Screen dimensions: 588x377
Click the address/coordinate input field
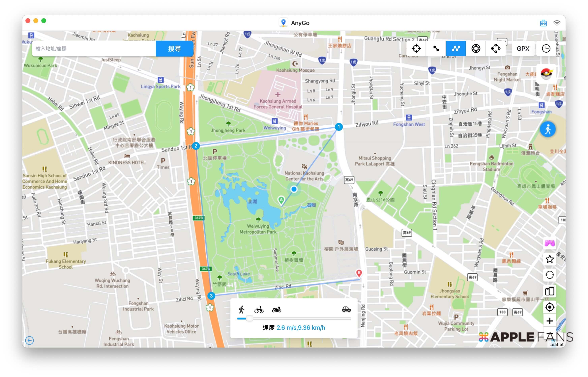pos(94,48)
